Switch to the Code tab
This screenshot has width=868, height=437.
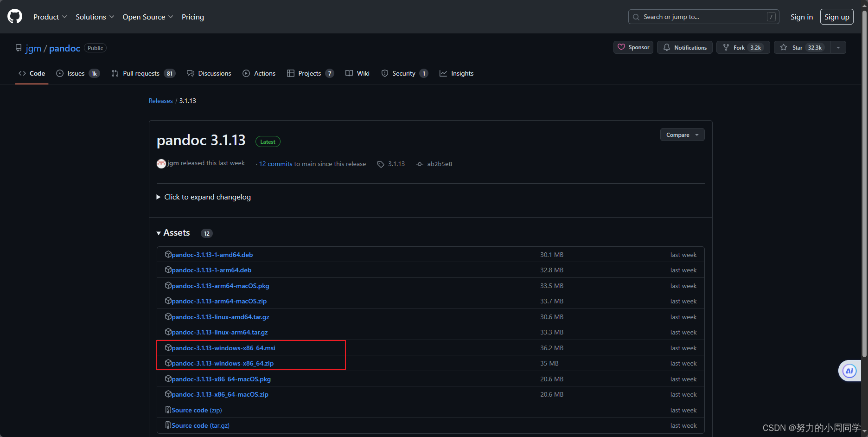coord(32,73)
